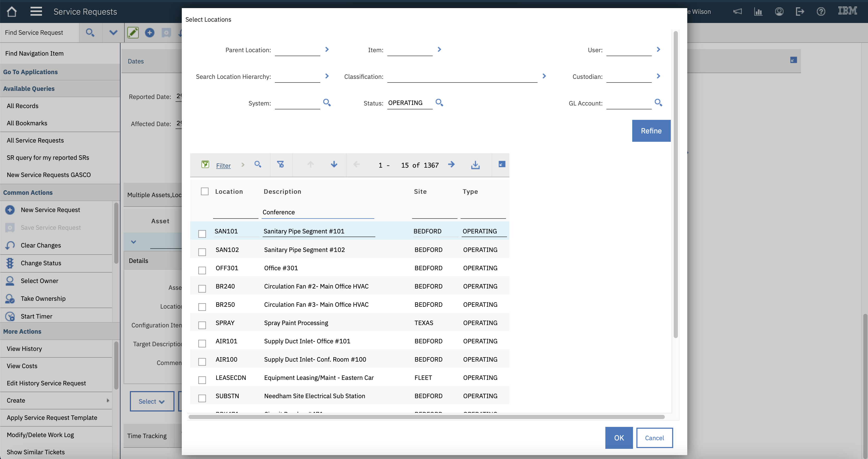Click the Refine button
This screenshot has height=459, width=868.
651,131
